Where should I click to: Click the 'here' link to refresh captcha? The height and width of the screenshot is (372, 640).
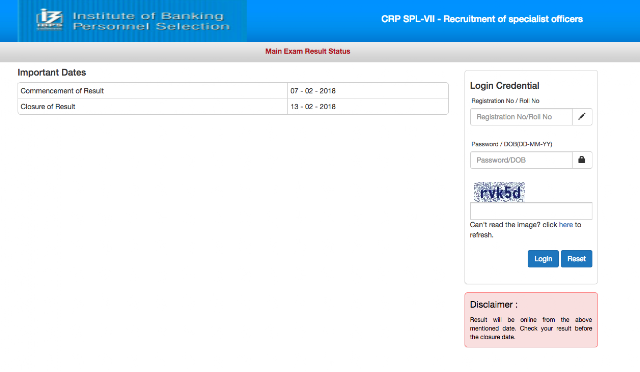[566, 225]
